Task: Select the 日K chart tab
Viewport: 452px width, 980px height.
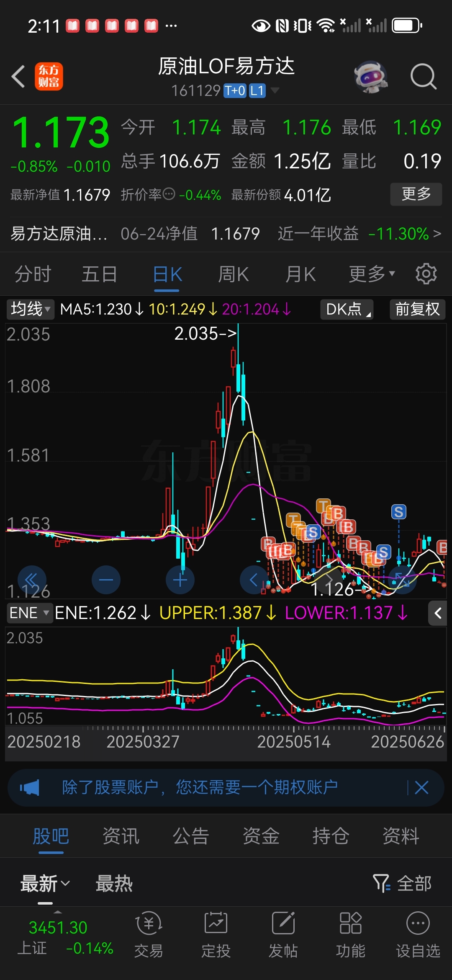Action: [167, 275]
